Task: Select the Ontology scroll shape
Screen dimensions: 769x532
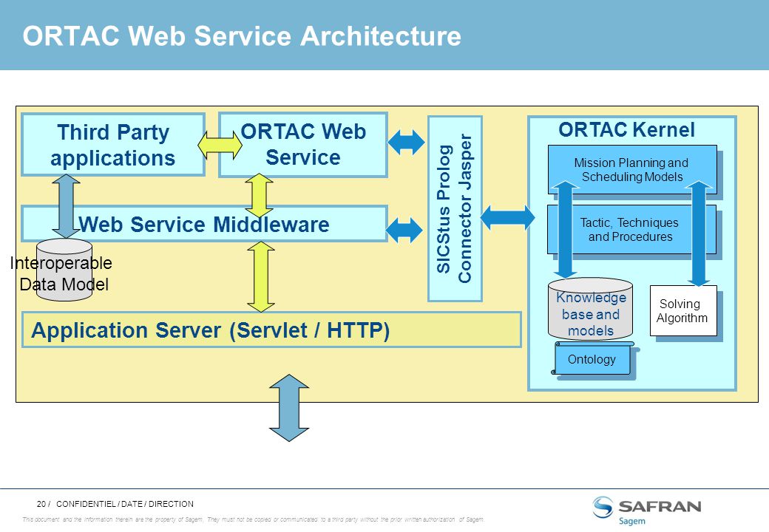Action: click(592, 358)
